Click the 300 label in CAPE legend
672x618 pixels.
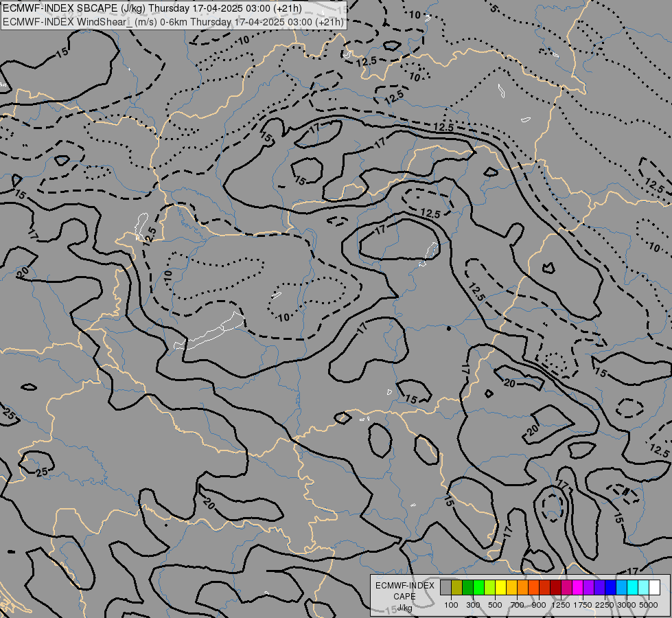click(473, 605)
